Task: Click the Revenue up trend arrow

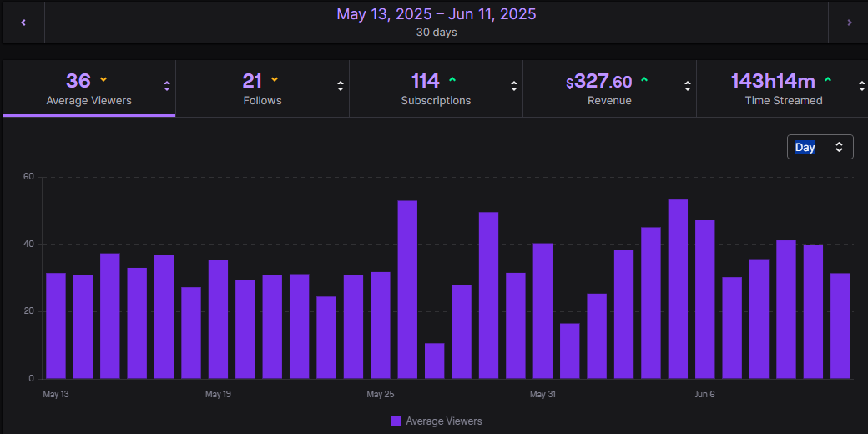Action: [x=643, y=80]
